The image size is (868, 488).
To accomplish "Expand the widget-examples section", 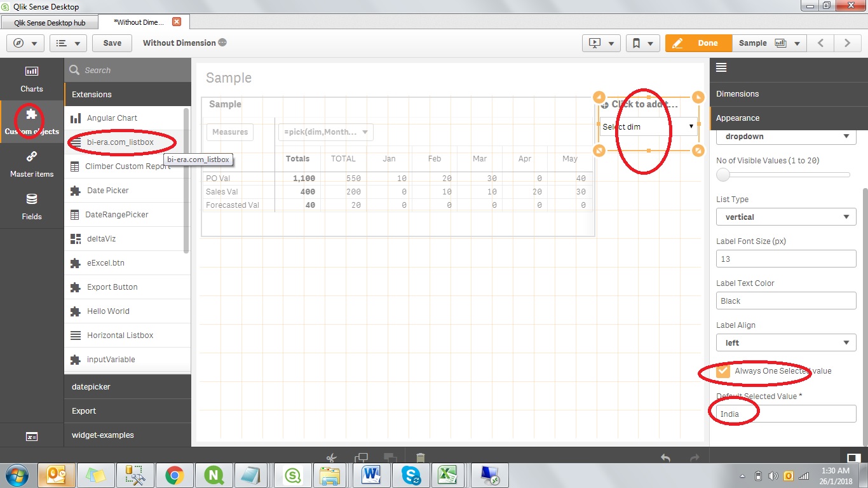I will [x=127, y=435].
